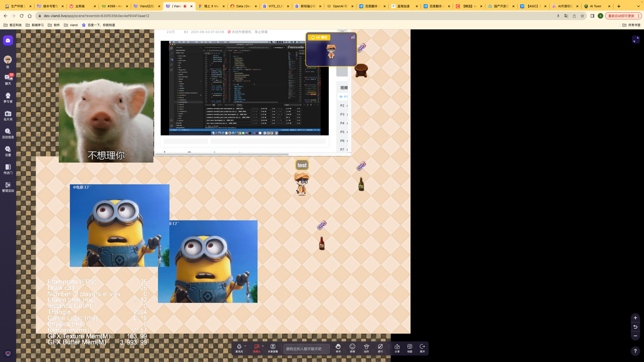Image resolution: width=644 pixels, height=362 pixels.
Task: Reset zoom with the undo arrow button
Action: [x=635, y=327]
